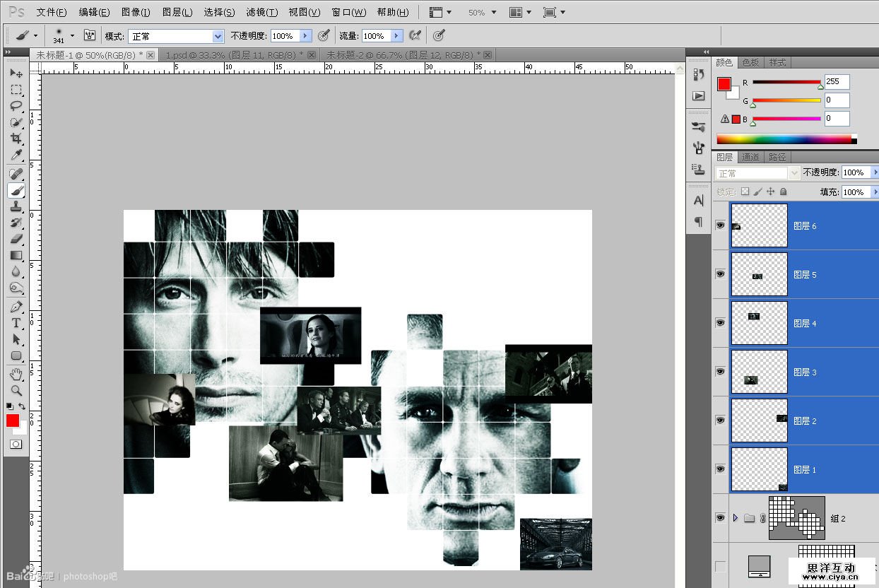The width and height of the screenshot is (879, 588).
Task: Hide layer 图层 6 using eye icon
Action: tap(720, 225)
